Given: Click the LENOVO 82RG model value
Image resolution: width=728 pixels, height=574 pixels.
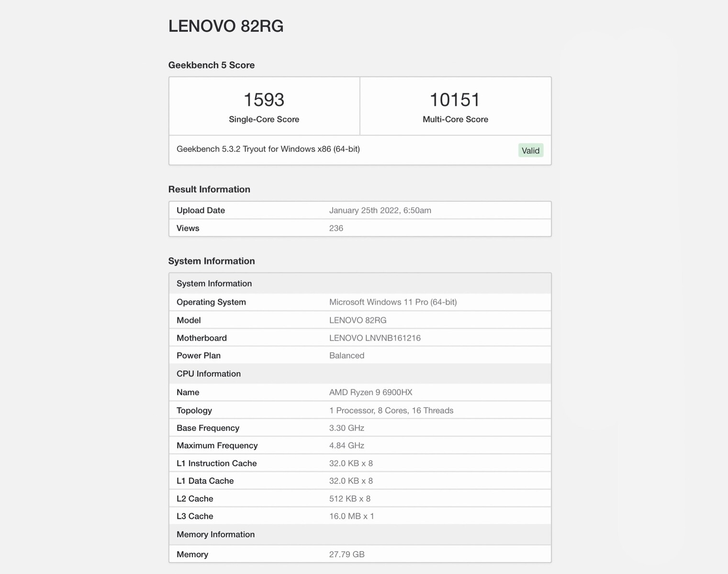Looking at the screenshot, I should tap(358, 320).
